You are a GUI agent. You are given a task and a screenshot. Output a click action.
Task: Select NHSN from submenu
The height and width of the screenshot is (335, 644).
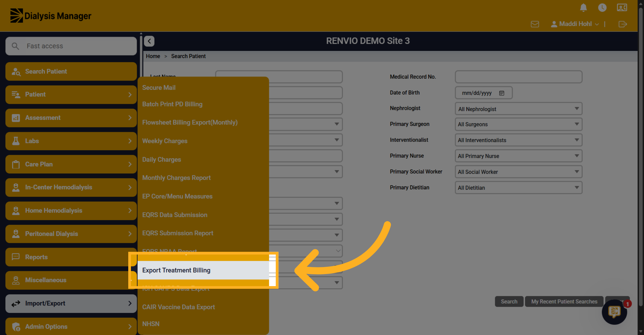(151, 324)
